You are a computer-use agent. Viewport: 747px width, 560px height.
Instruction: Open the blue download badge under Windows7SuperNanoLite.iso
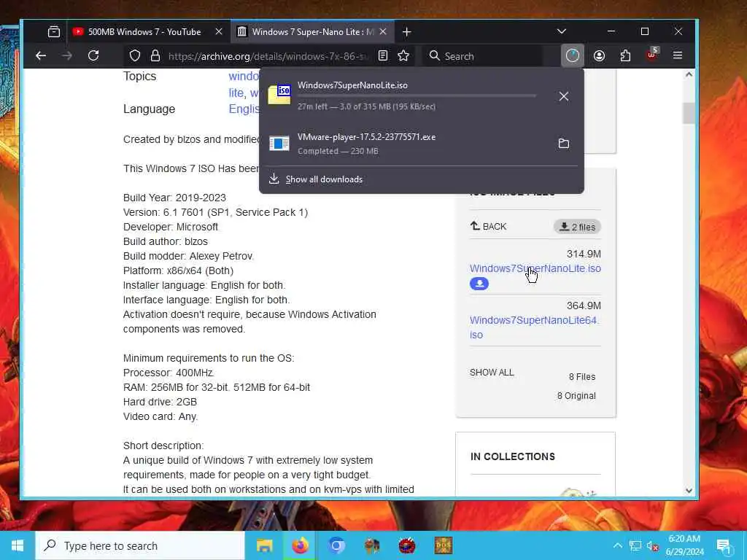[x=479, y=284]
